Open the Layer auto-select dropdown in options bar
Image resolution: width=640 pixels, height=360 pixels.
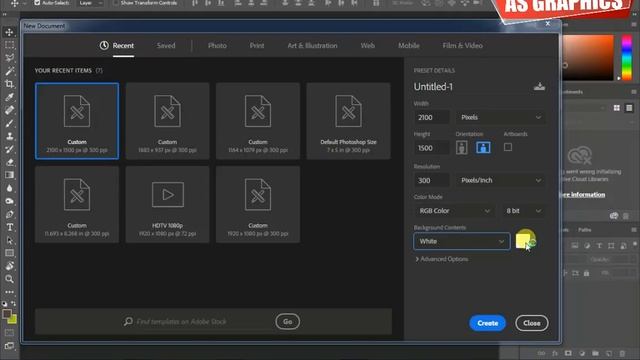coord(91,2)
